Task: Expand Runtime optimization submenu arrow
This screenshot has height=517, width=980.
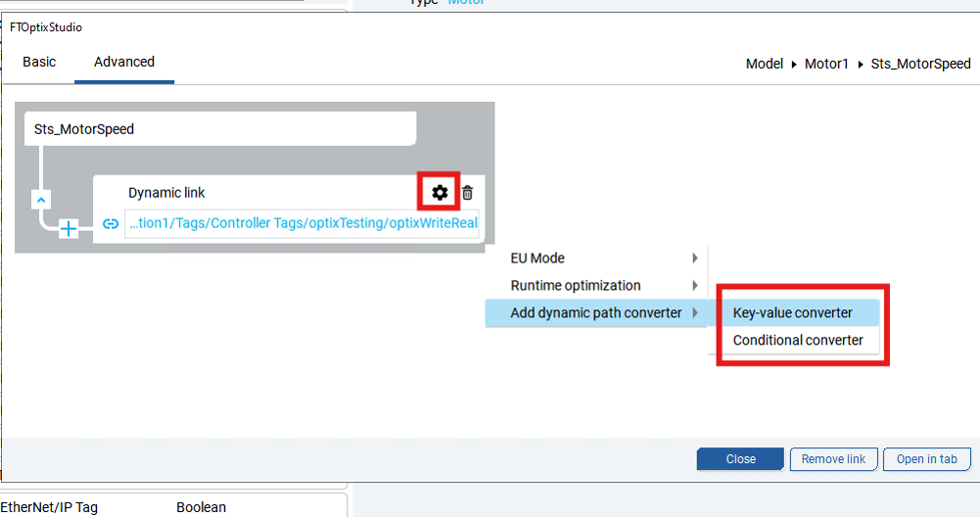Action: click(695, 286)
